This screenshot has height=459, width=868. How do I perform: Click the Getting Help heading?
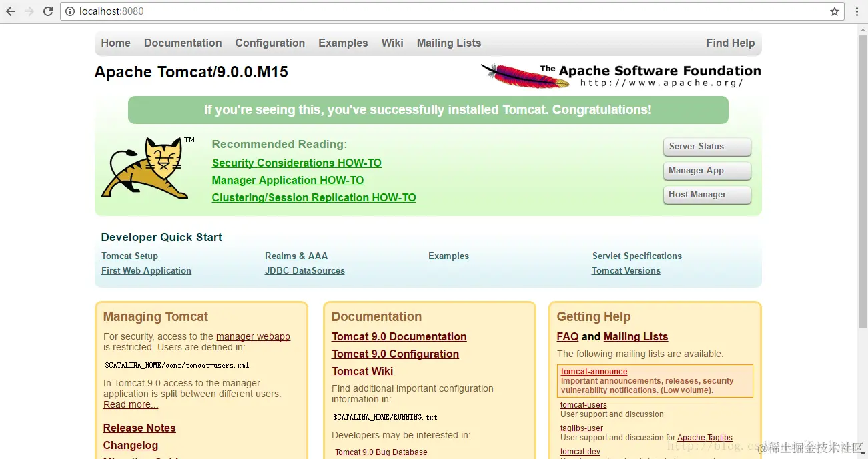click(x=594, y=316)
